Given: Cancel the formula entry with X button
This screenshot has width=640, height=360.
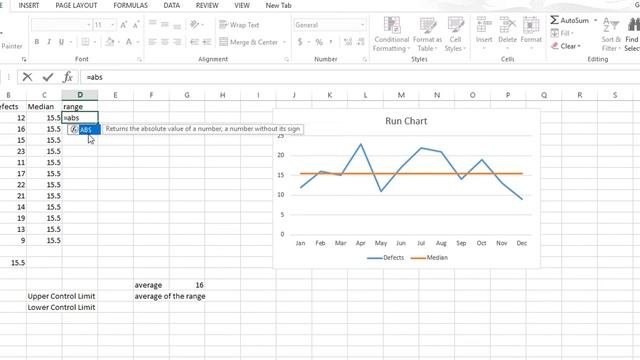Looking at the screenshot, I should pos(27,77).
